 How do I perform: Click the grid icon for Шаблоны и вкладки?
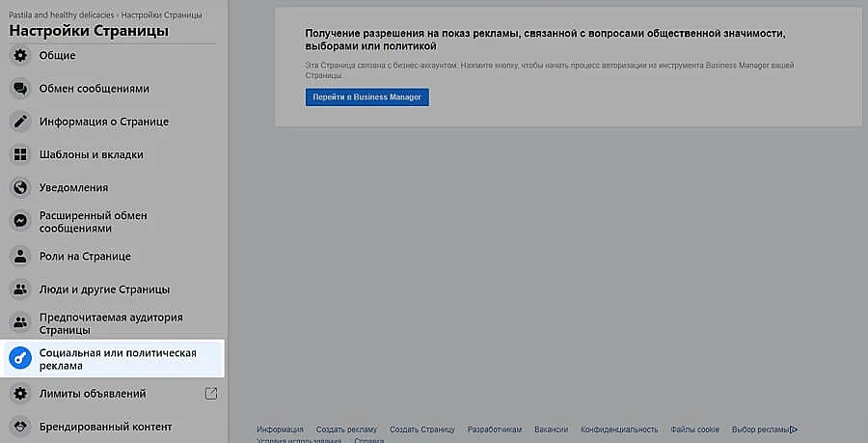pyautogui.click(x=19, y=154)
